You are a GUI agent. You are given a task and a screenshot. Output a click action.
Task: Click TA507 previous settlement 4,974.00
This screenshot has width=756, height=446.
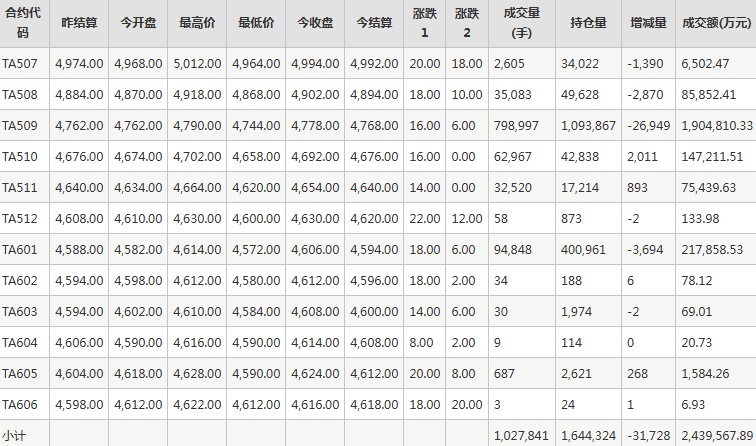coord(79,64)
